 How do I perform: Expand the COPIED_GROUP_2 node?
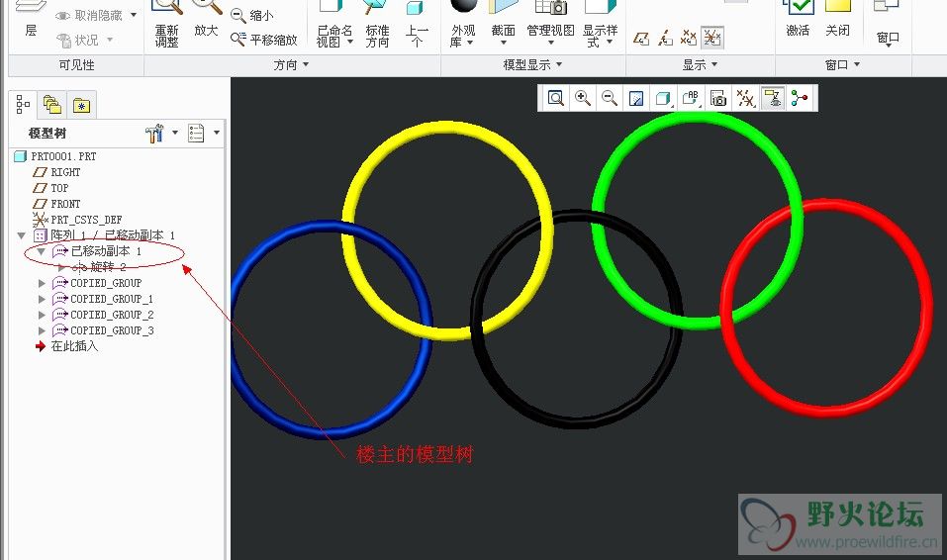coord(42,314)
